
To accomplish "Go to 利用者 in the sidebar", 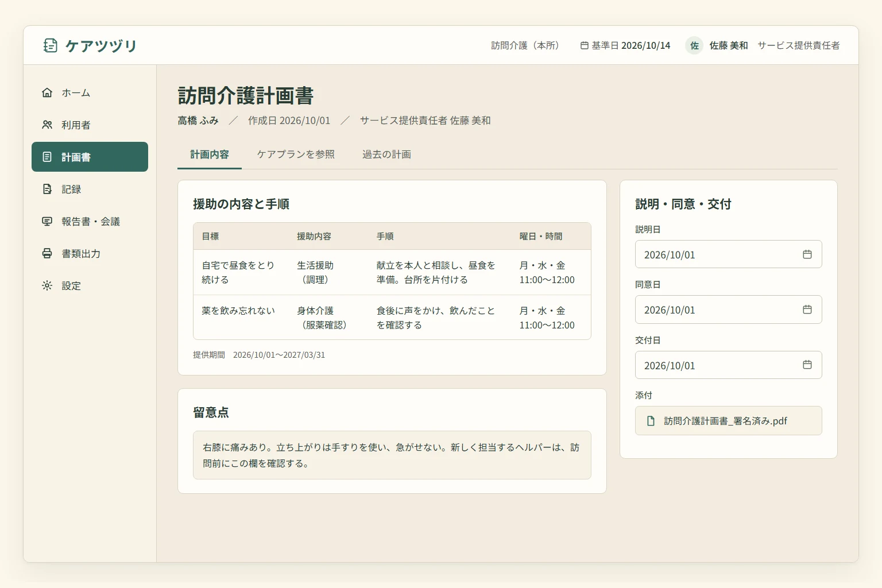I will [x=90, y=125].
